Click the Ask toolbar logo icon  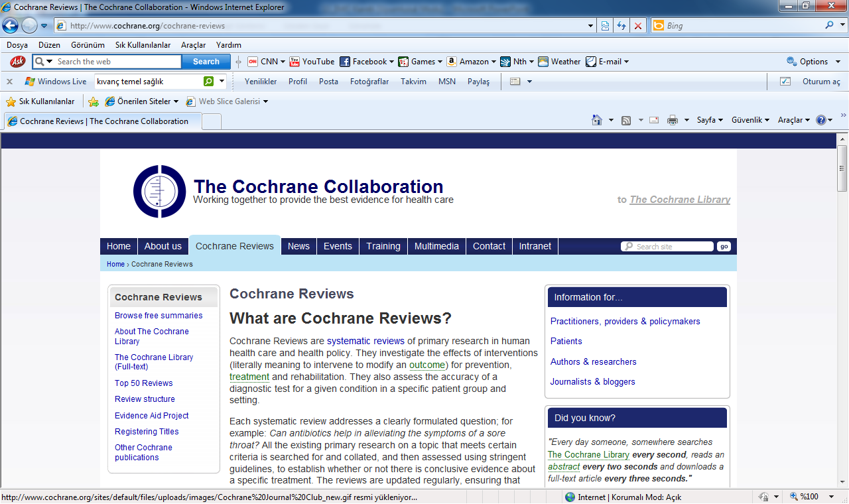pyautogui.click(x=17, y=62)
